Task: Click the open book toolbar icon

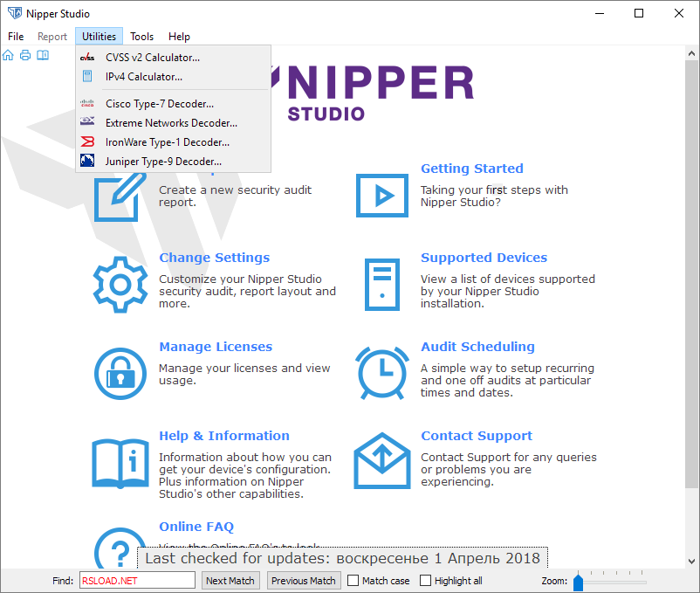Action: point(43,55)
